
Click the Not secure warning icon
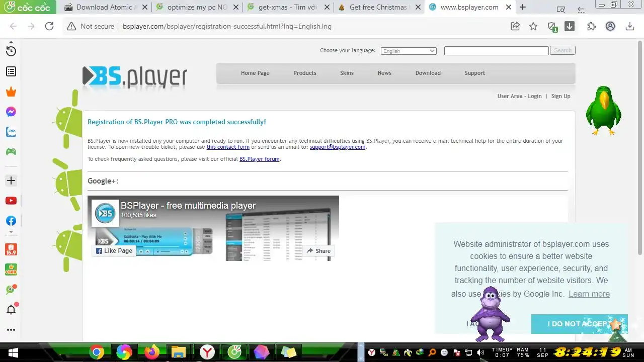(71, 26)
